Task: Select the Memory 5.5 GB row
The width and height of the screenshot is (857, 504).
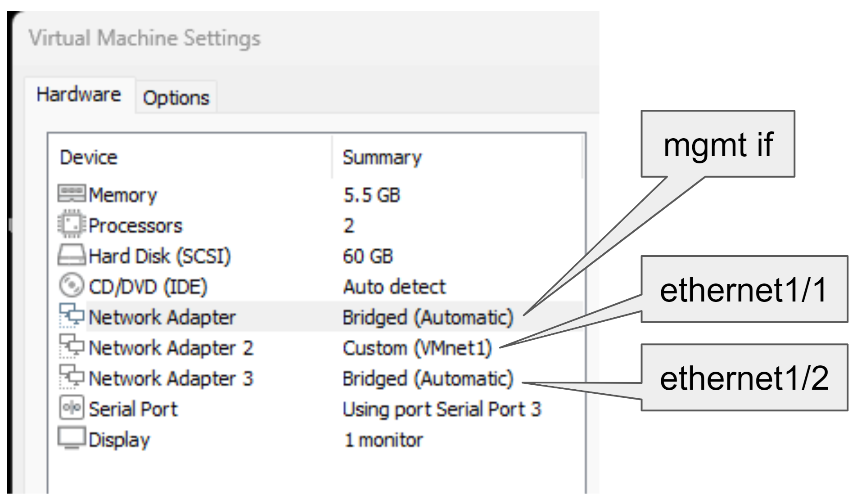Action: 122,195
